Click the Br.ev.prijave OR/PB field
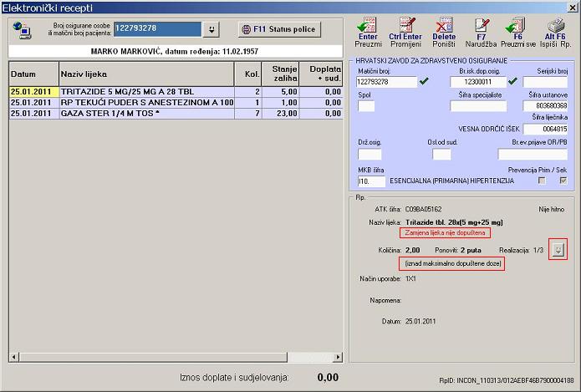 [x=533, y=154]
